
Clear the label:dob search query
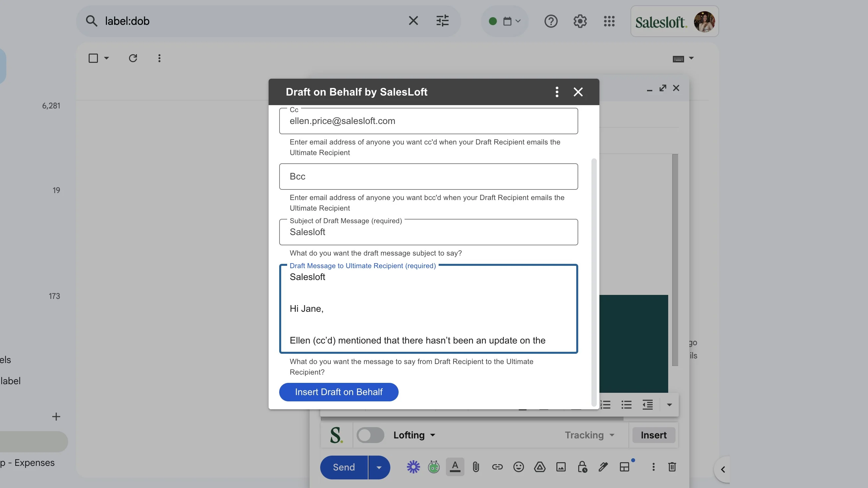click(413, 21)
